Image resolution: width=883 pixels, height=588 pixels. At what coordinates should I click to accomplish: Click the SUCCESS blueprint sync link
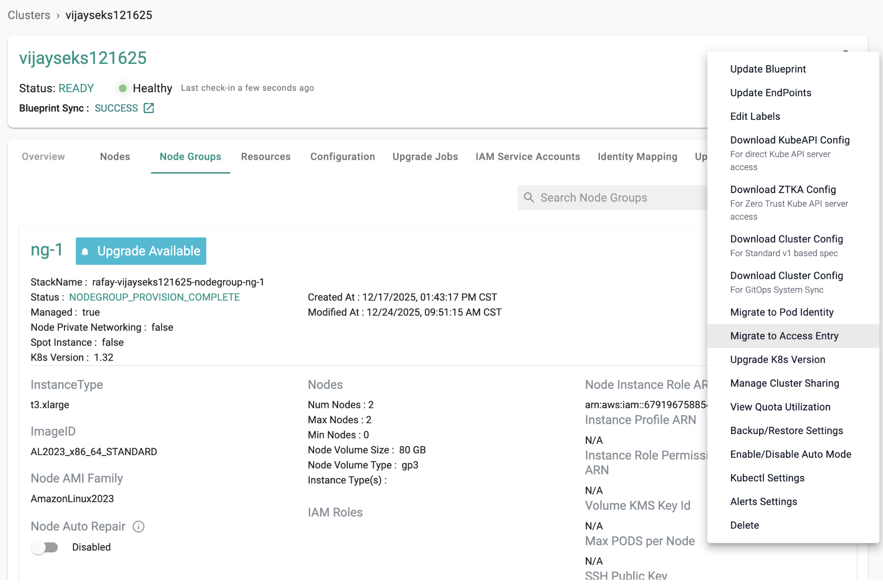pos(116,108)
